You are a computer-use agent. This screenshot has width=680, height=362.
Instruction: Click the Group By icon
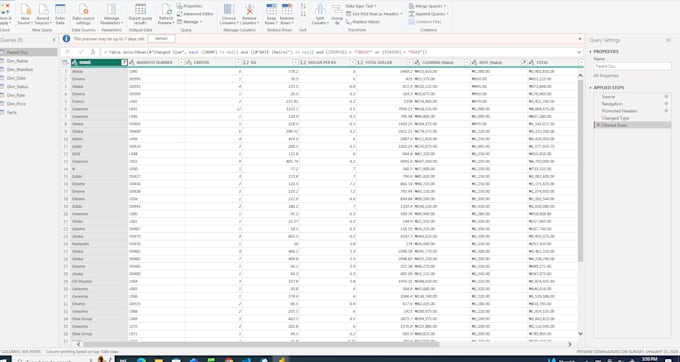coord(337,10)
